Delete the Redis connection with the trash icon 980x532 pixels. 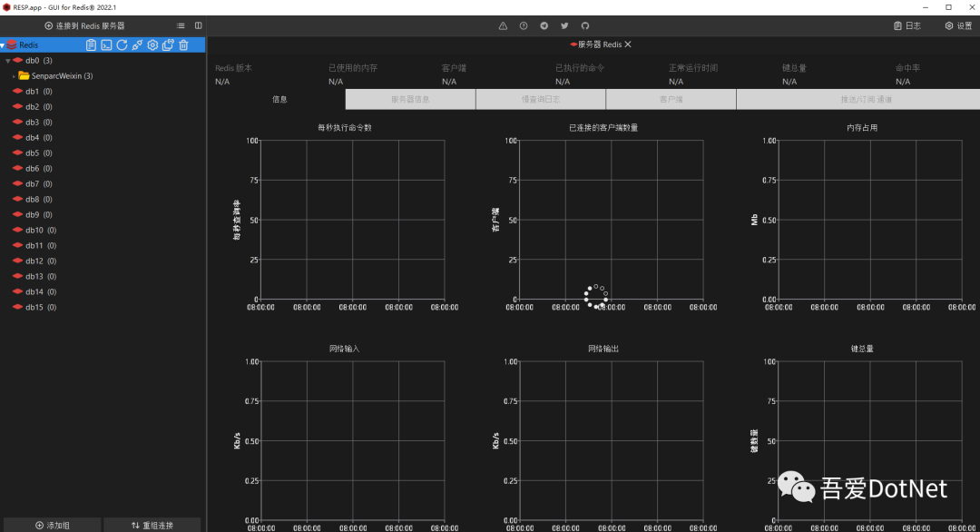coord(183,45)
